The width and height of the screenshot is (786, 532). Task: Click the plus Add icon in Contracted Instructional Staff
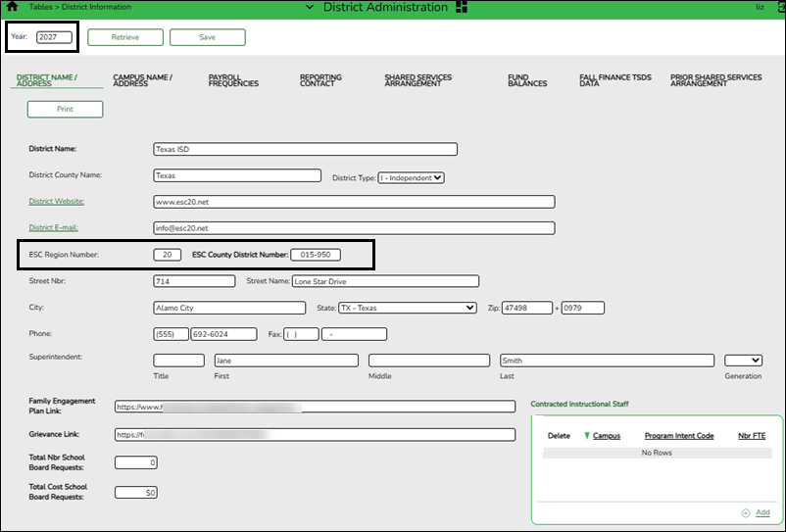click(x=746, y=512)
